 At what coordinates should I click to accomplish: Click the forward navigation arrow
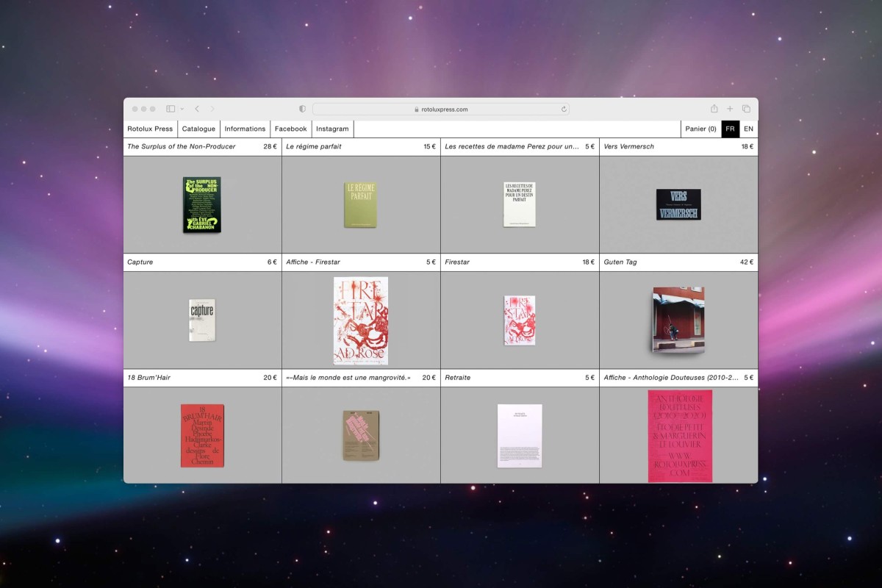point(212,109)
